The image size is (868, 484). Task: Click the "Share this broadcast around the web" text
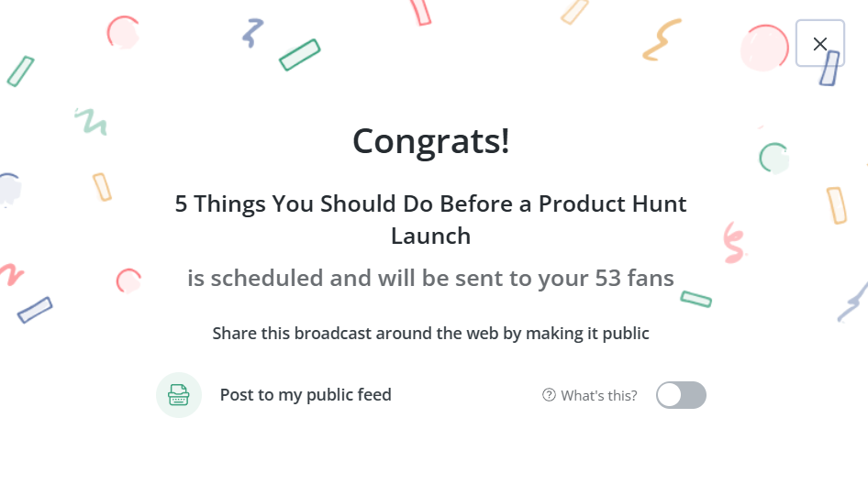pyautogui.click(x=430, y=333)
